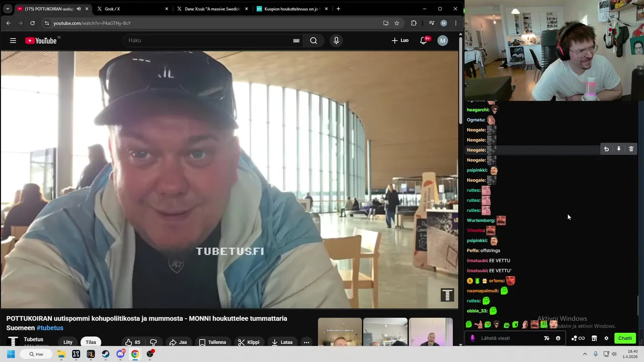This screenshot has width=644, height=362.
Task: Download the video with Lataa
Action: [282, 342]
